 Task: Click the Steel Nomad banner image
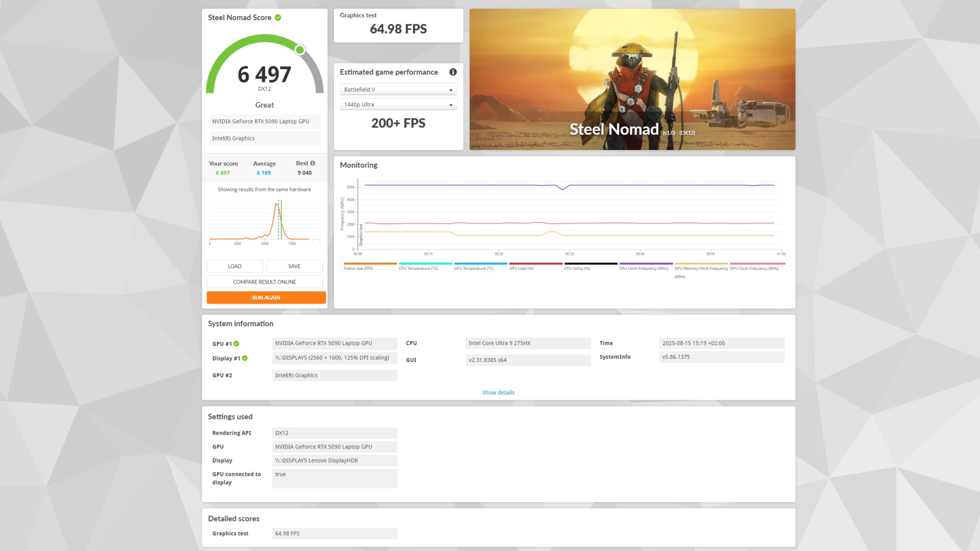tap(632, 79)
